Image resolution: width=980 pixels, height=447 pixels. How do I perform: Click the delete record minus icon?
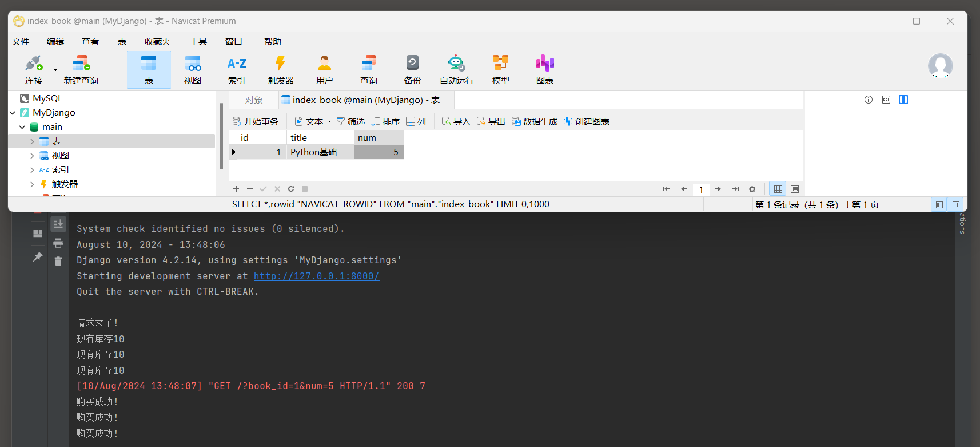point(250,189)
